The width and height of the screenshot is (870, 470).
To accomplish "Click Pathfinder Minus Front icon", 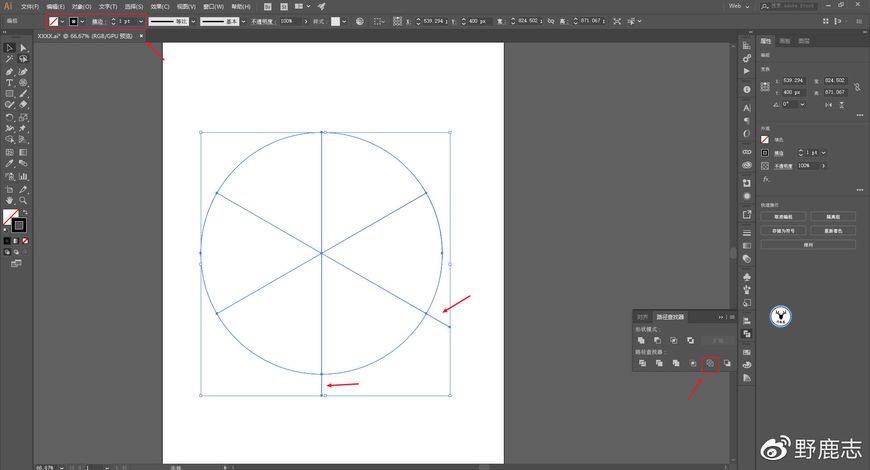I will click(x=657, y=340).
